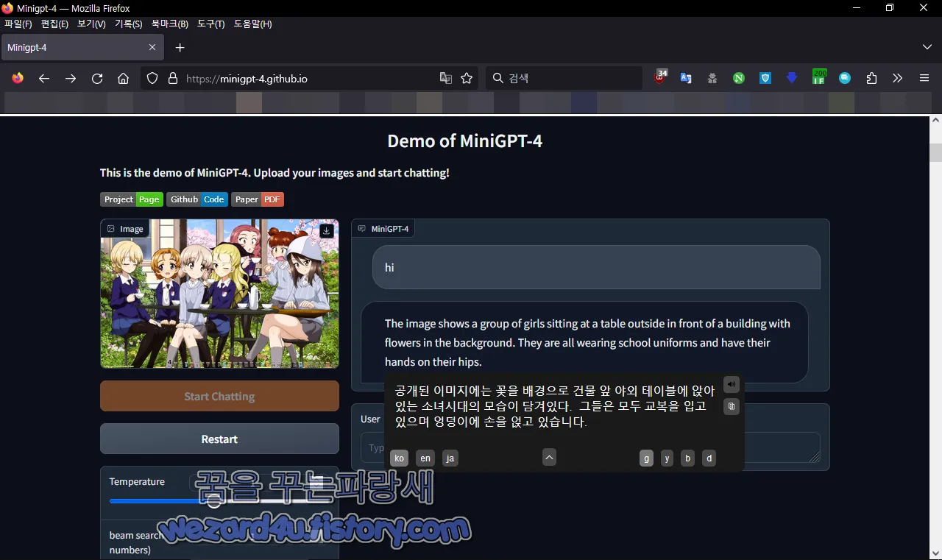942x560 pixels.
Task: List all tabs dropdown arrow
Action: (927, 47)
